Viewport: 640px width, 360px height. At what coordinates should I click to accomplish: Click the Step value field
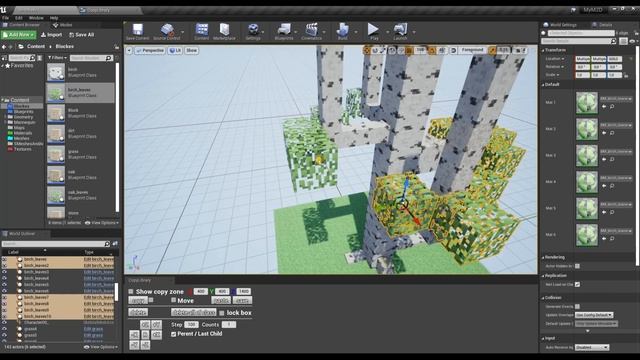click(x=191, y=324)
